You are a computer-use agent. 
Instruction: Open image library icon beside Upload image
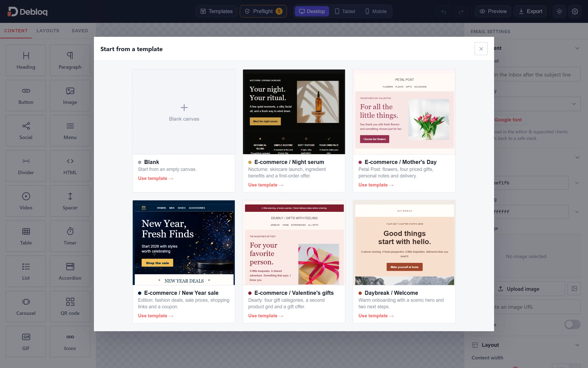pyautogui.click(x=574, y=289)
